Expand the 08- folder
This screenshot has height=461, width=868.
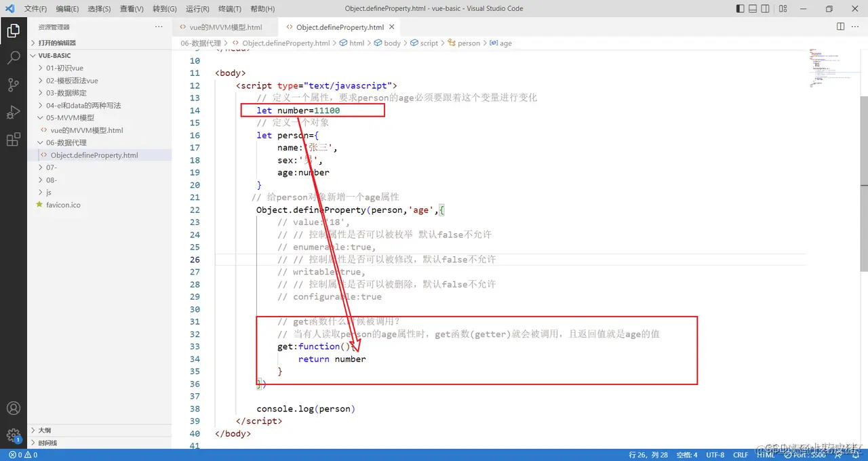tap(100, 180)
